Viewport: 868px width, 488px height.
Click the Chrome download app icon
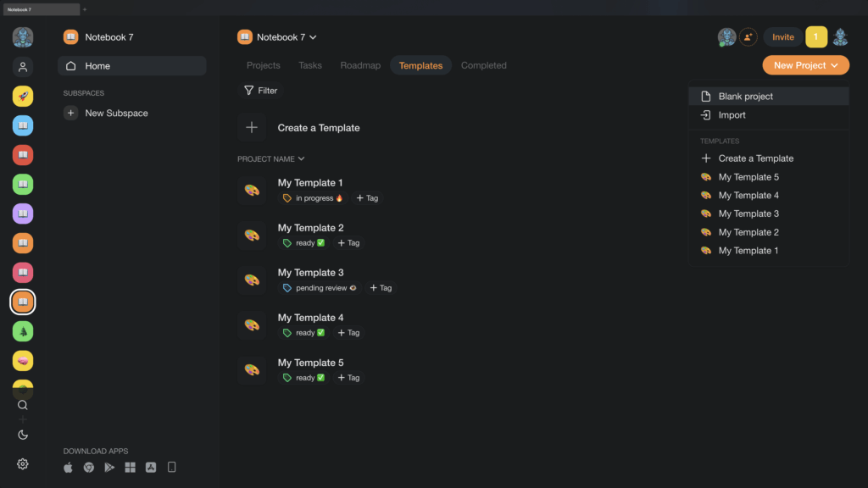tap(89, 467)
